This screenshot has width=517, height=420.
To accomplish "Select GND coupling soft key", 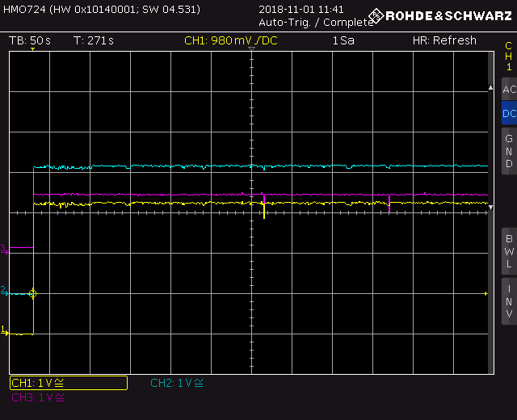I will (509, 151).
